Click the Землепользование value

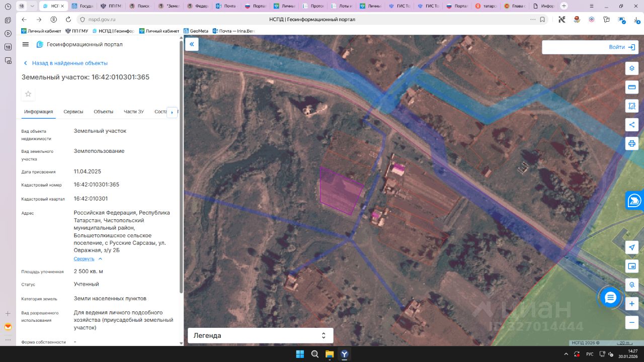pyautogui.click(x=99, y=151)
